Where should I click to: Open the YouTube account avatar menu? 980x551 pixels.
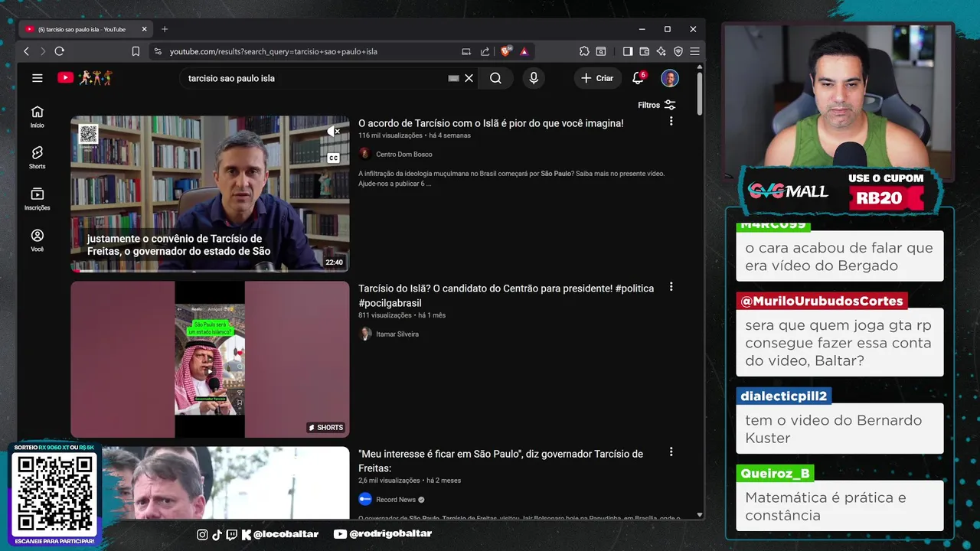tap(670, 78)
